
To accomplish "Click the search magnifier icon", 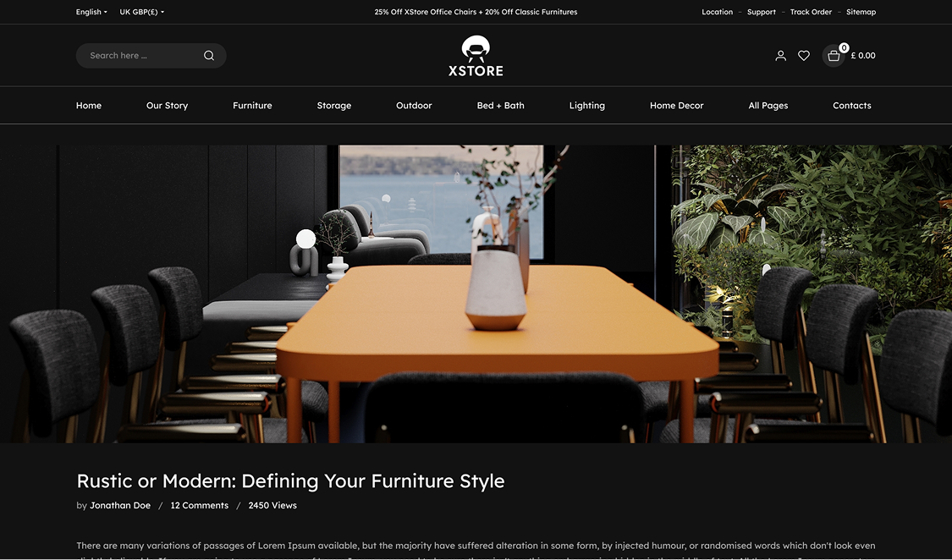I will pos(209,56).
